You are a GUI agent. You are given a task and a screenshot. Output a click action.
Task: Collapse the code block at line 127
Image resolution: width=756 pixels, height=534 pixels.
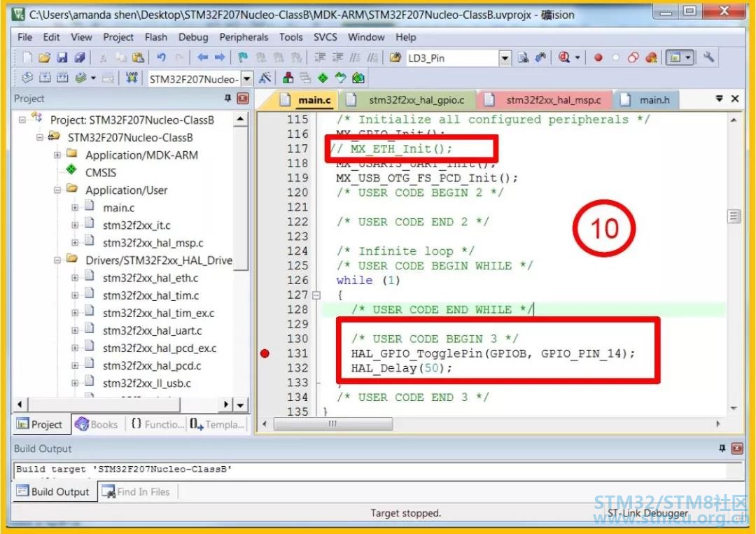pos(316,295)
